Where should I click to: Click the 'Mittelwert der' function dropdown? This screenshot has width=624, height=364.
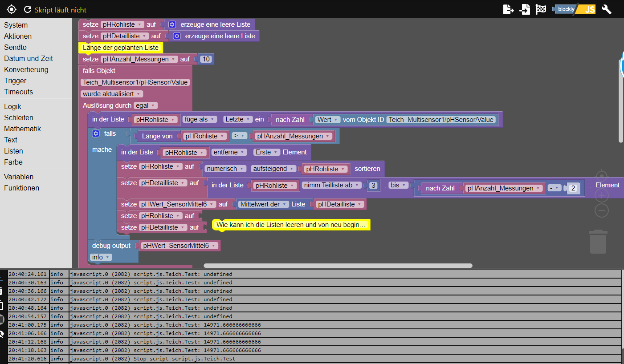(x=263, y=204)
